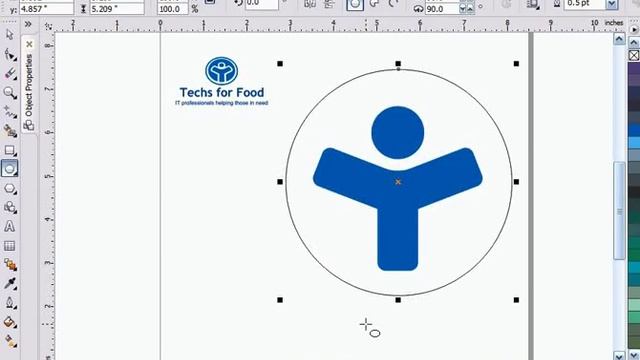Select the Interactive blend tool
The width and height of the screenshot is (640, 360).
[10, 264]
